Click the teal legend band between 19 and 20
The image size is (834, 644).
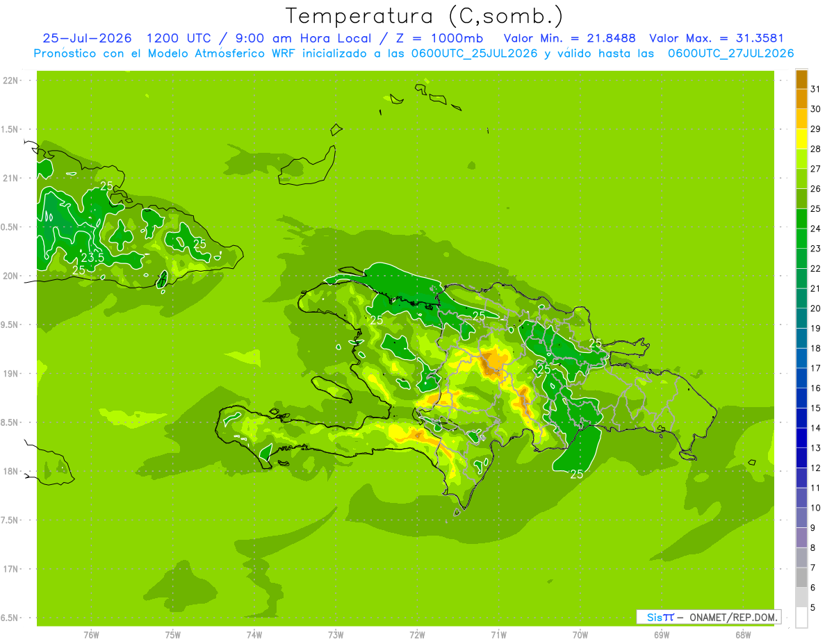click(801, 317)
